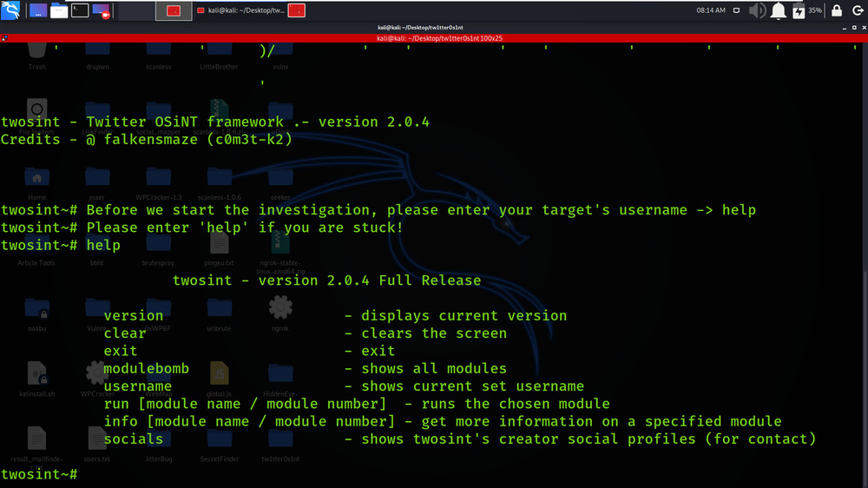Image resolution: width=868 pixels, height=488 pixels.
Task: Click the 'modulebomb' command text
Action: (x=146, y=368)
